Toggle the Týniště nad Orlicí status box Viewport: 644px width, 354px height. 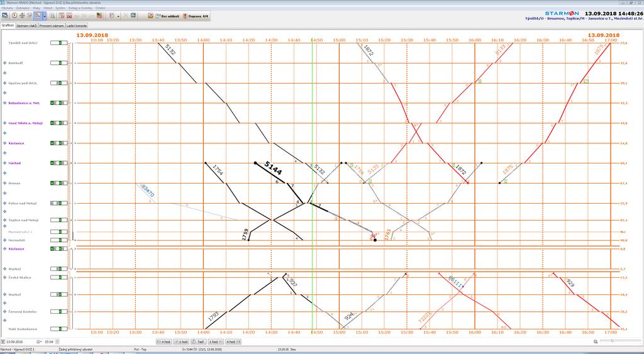pyautogui.click(x=59, y=43)
